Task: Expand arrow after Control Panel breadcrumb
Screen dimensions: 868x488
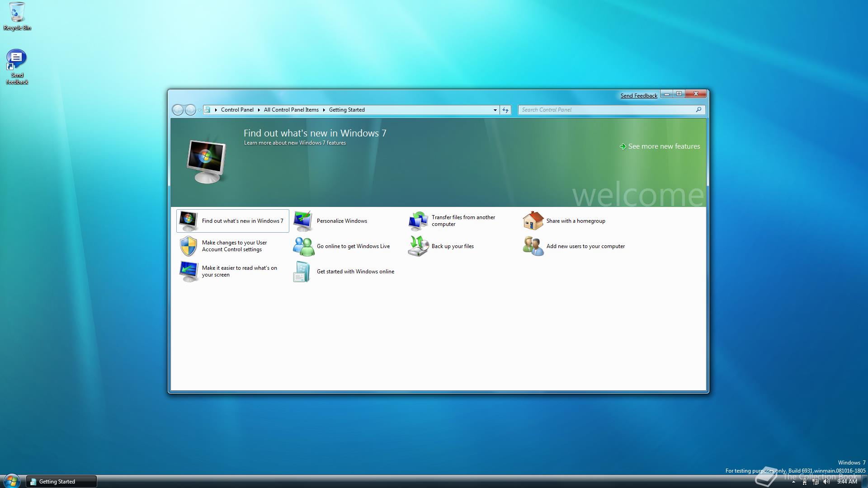Action: click(x=259, y=110)
